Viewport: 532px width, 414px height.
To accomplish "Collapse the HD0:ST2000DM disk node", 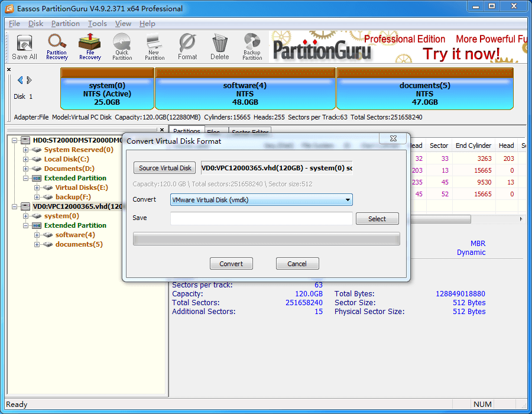I will [x=14, y=140].
